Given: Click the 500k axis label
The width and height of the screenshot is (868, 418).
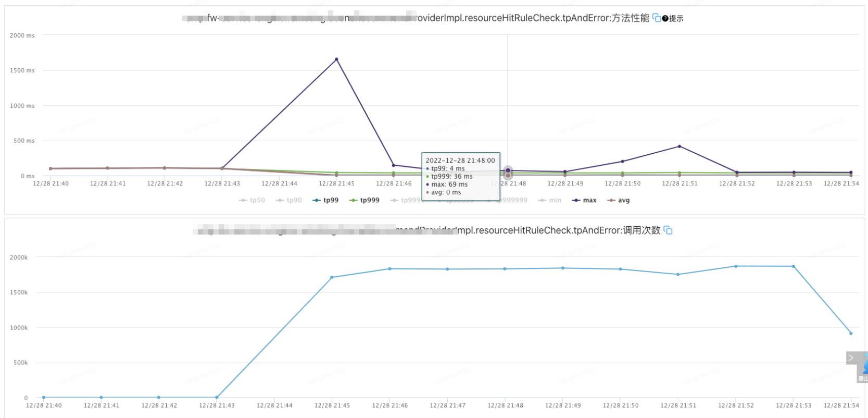Looking at the screenshot, I should [21, 363].
